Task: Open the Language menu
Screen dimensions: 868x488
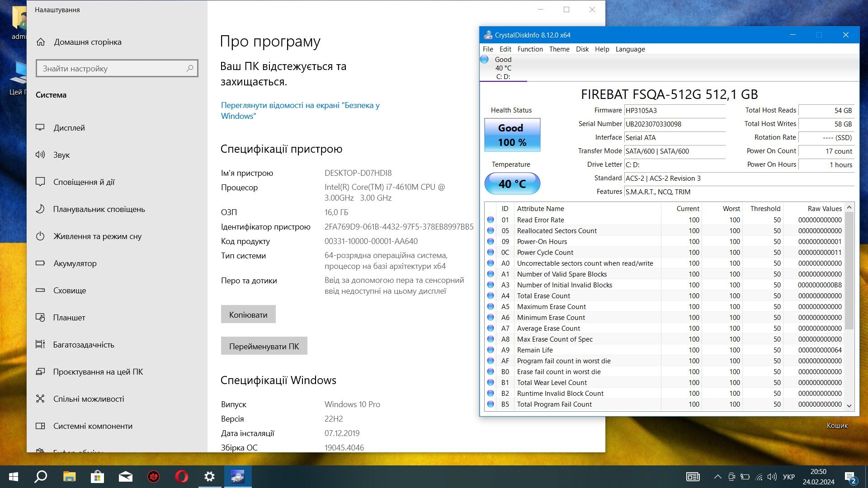Action: click(630, 49)
